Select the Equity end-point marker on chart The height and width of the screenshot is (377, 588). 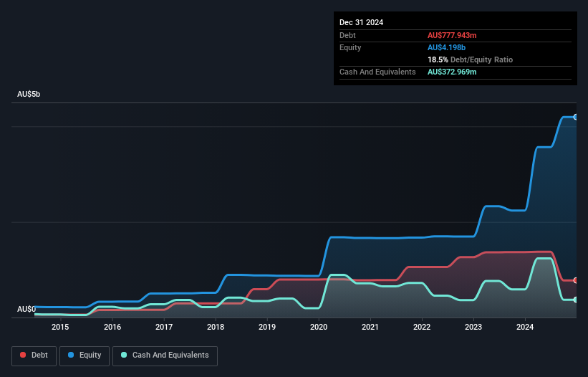[x=576, y=117]
